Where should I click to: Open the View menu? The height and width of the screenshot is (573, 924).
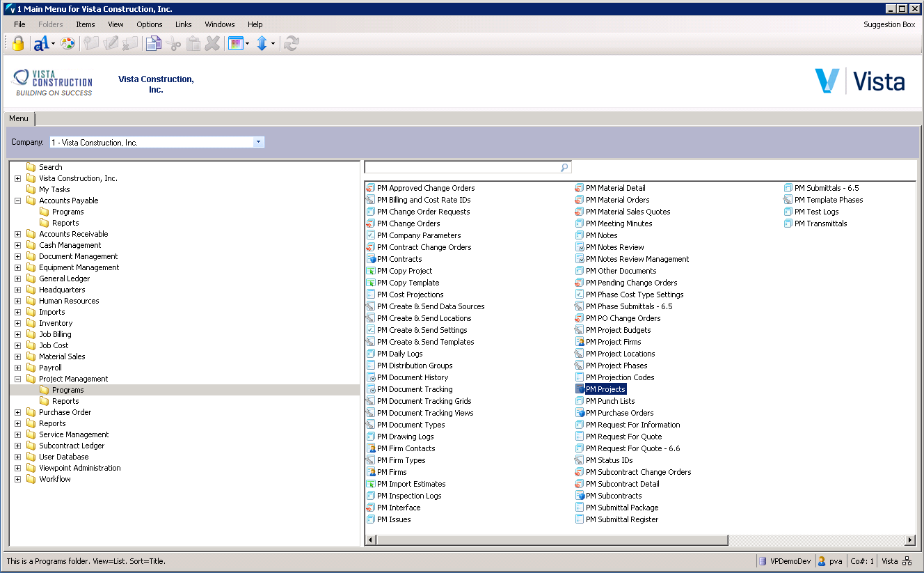pyautogui.click(x=115, y=24)
